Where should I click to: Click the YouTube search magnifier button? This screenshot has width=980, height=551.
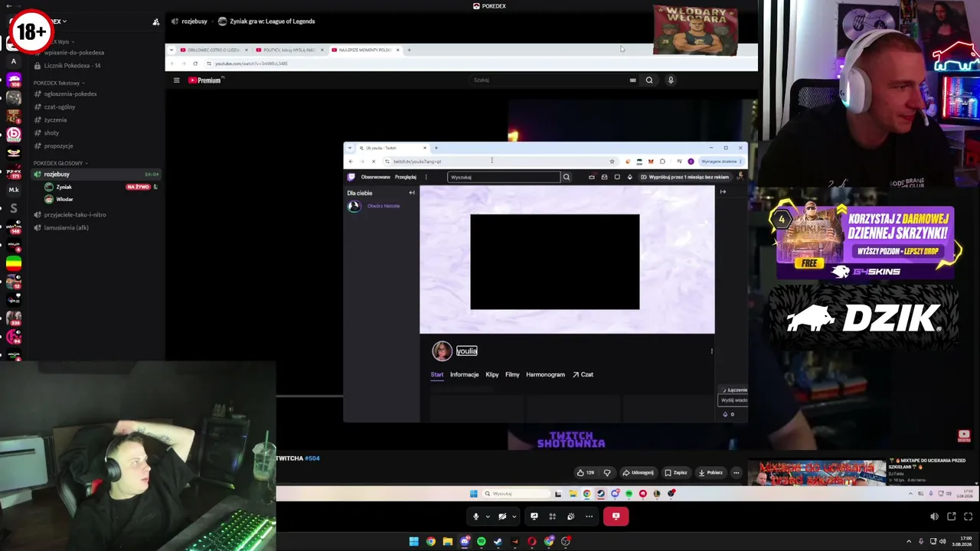point(649,80)
